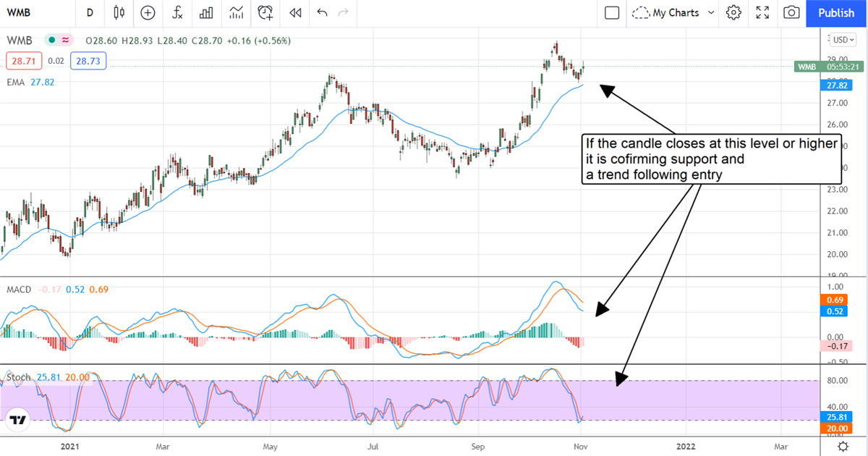Open time axis settings gear at bottom right
This screenshot has height=456, width=868.
[x=843, y=447]
